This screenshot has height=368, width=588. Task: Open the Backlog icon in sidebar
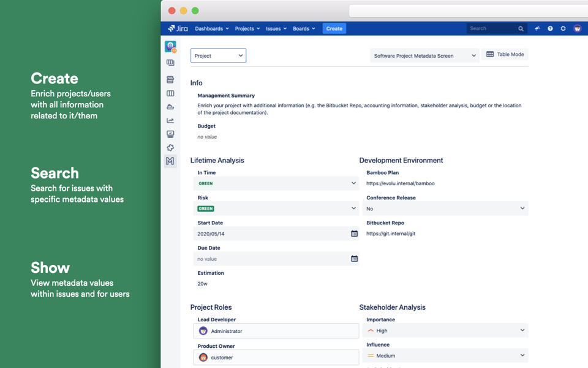(x=170, y=80)
